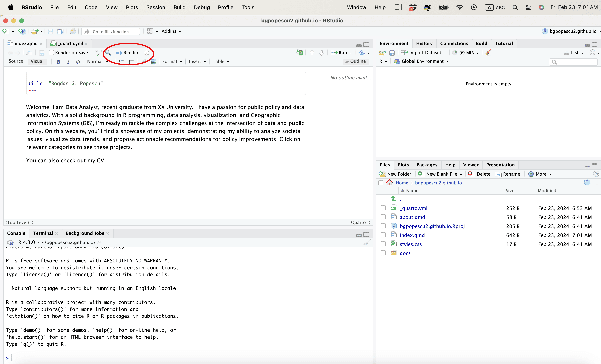The height and width of the screenshot is (364, 601).
Task: Open the Session menu
Action: (156, 7)
